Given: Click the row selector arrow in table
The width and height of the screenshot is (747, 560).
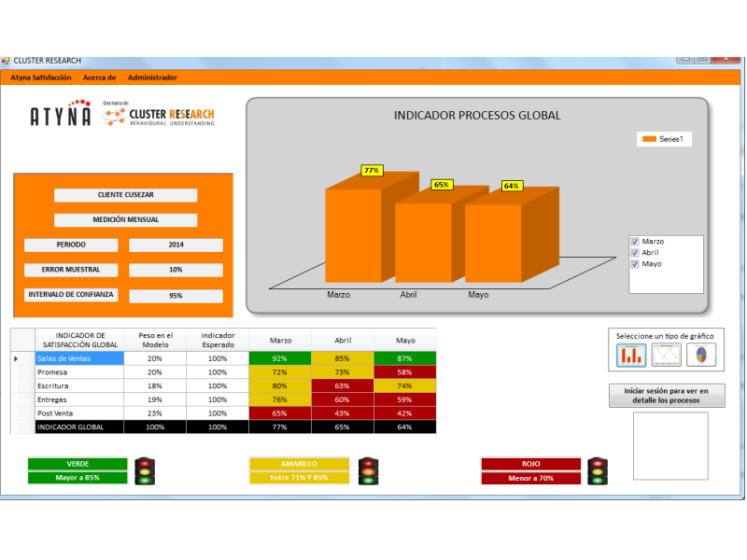Looking at the screenshot, I should tap(16, 358).
